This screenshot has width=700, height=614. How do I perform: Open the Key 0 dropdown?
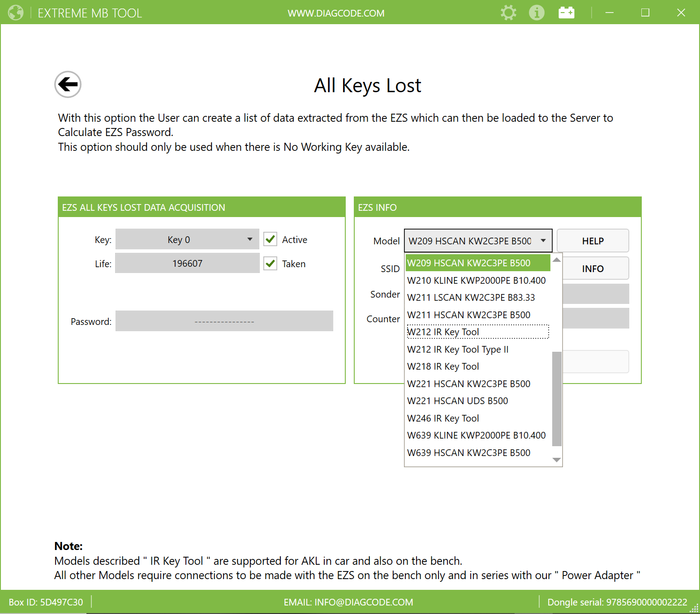[187, 239]
